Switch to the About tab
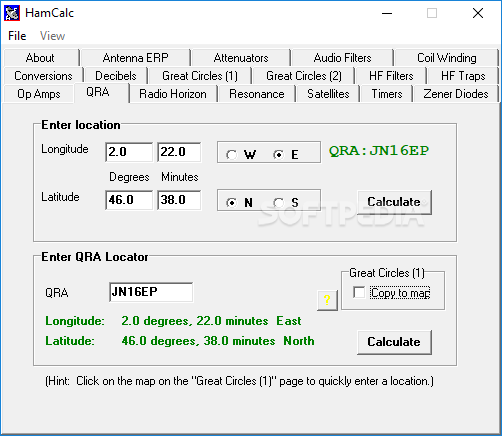The image size is (502, 436). coord(41,58)
